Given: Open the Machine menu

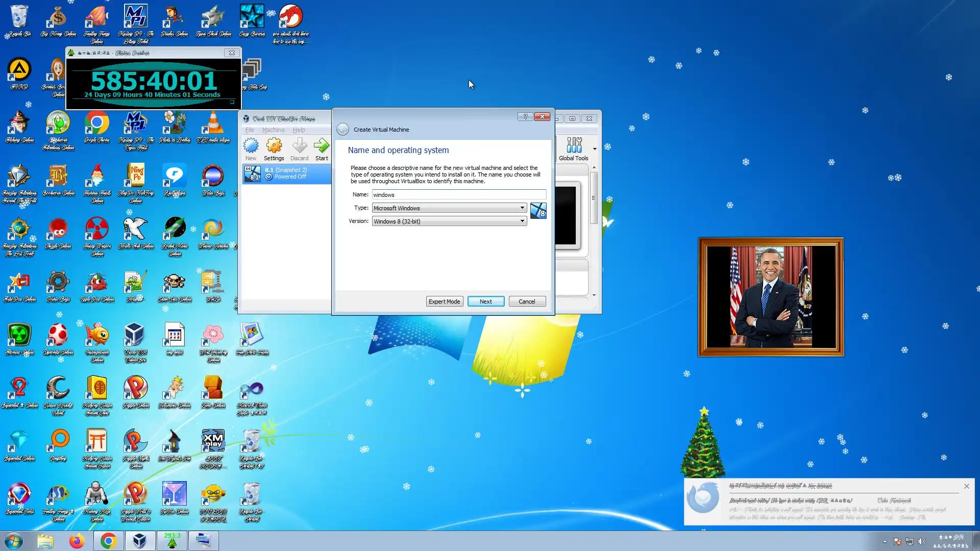Looking at the screenshot, I should click(x=273, y=130).
